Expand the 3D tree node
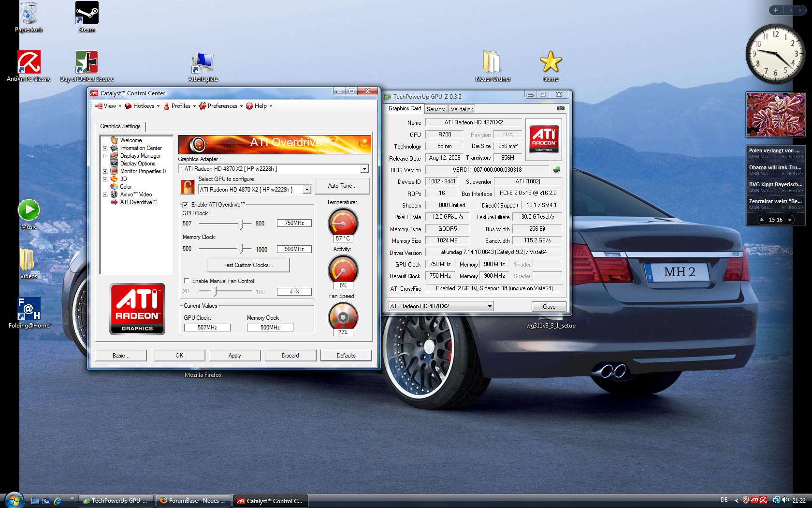 pos(105,179)
